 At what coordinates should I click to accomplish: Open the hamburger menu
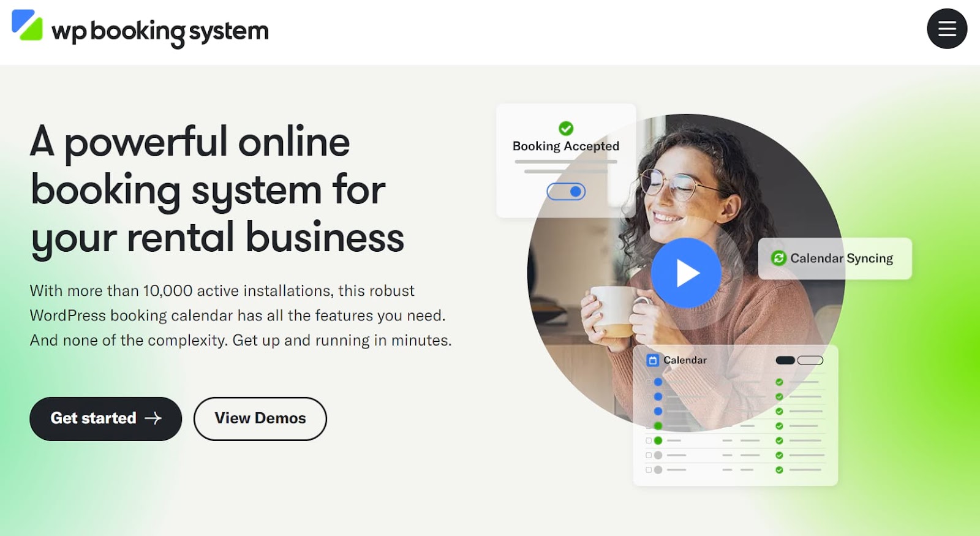tap(946, 29)
